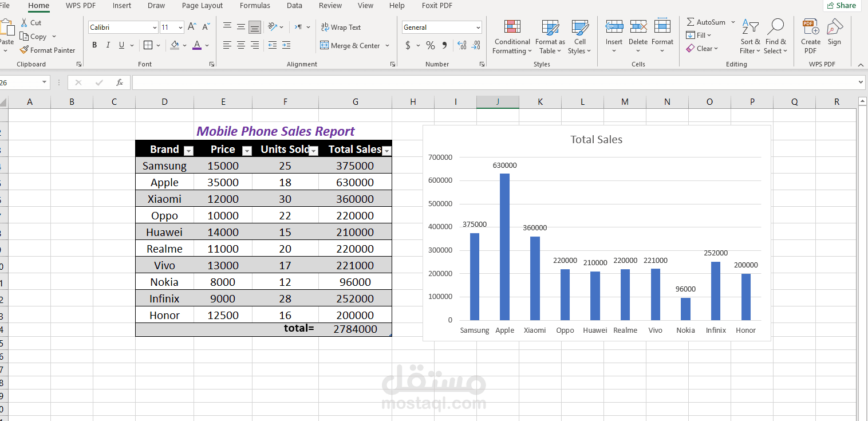Click the Decrease Decimal icon

(x=476, y=45)
